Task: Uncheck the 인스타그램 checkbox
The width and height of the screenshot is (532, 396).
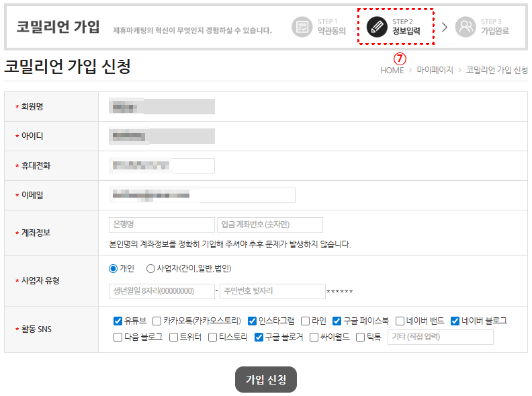Action: [x=253, y=321]
